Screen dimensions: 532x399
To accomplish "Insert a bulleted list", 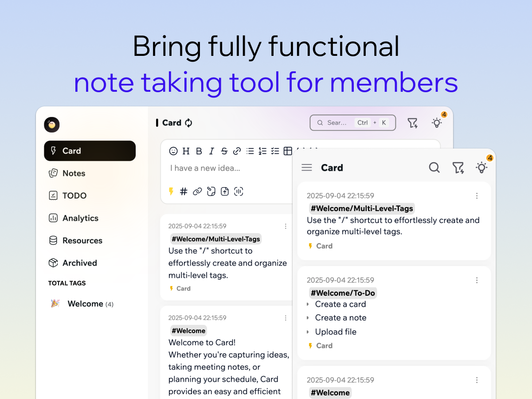I will [x=250, y=151].
